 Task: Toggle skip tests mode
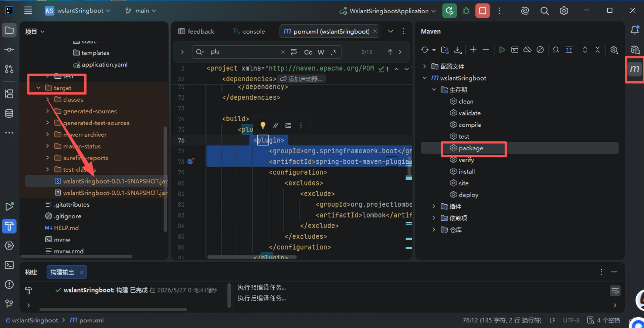pos(540,49)
